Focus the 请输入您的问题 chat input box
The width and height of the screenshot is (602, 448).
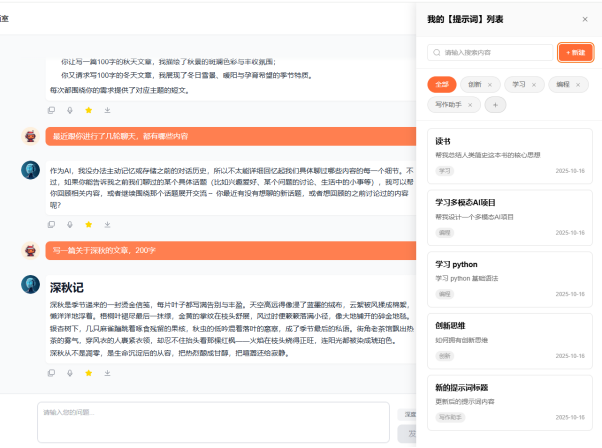click(213, 422)
